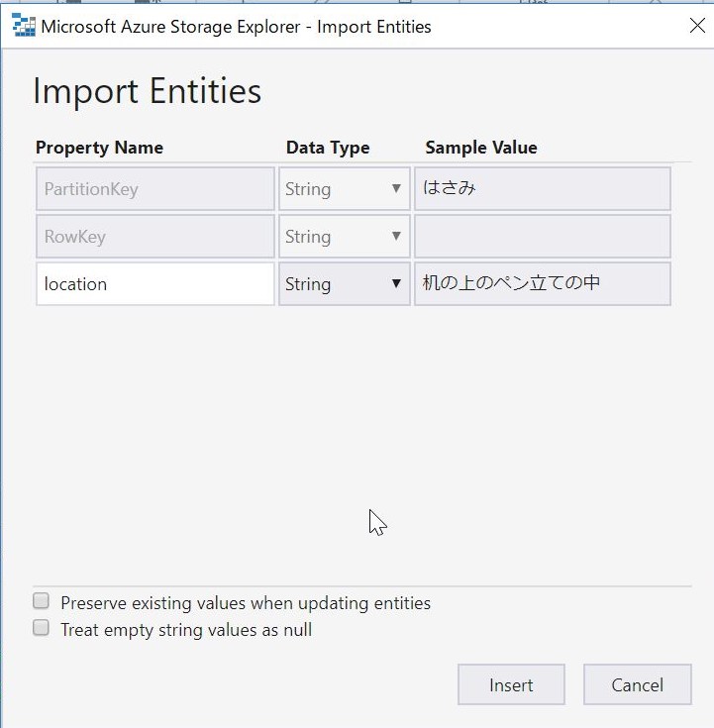Click the Sample Value column header
The image size is (714, 728).
click(481, 148)
